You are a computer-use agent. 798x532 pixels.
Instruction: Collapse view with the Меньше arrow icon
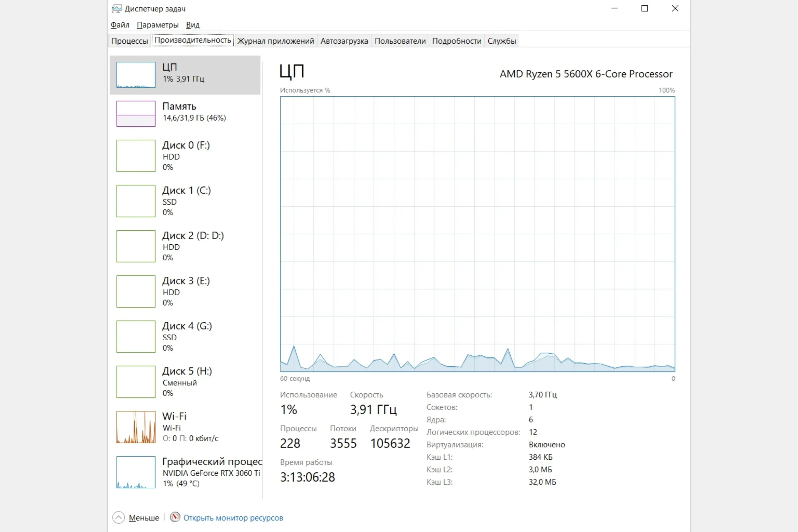click(x=118, y=517)
